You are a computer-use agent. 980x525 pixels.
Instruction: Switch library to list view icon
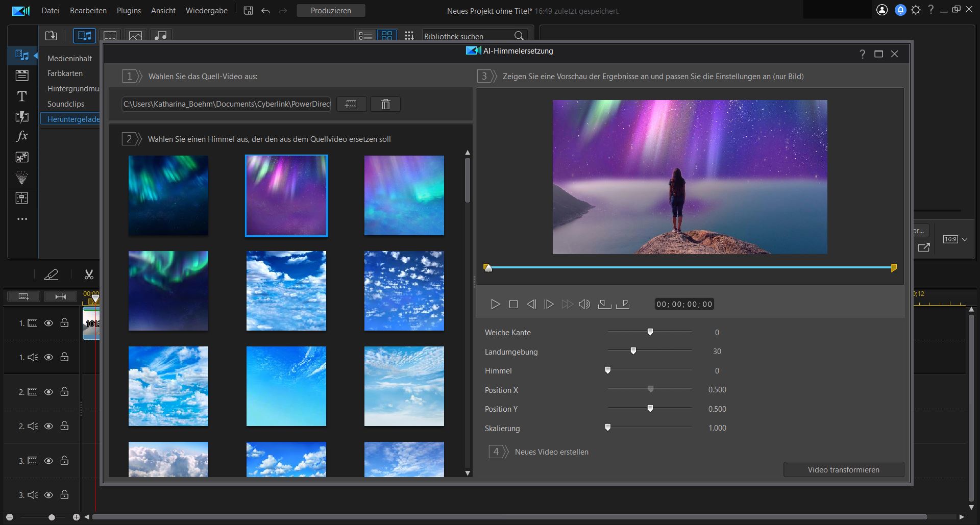365,36
